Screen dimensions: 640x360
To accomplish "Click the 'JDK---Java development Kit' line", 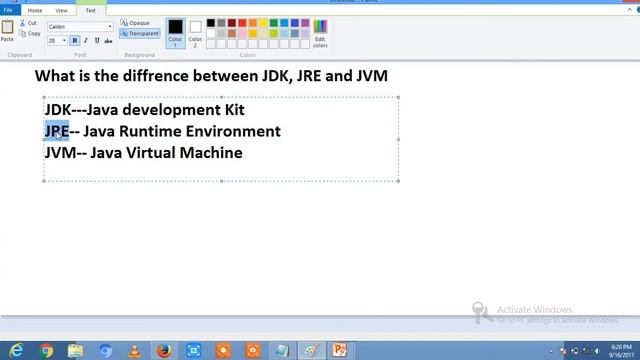I will click(x=144, y=110).
